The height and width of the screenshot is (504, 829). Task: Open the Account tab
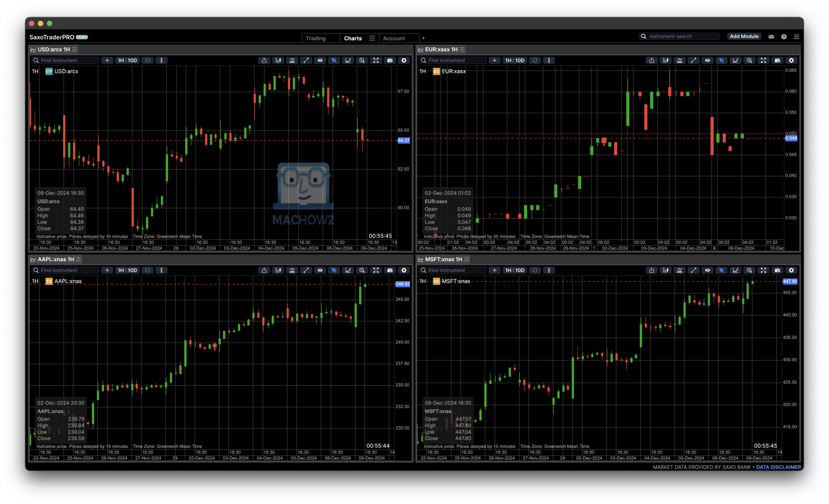[393, 38]
